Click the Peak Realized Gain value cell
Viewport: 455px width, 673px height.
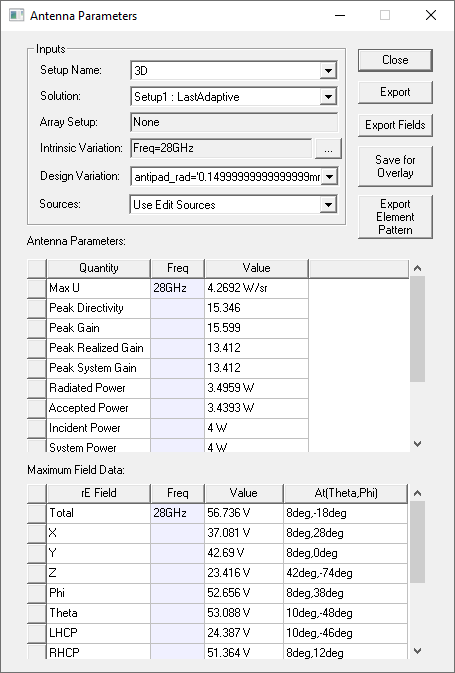[256, 348]
